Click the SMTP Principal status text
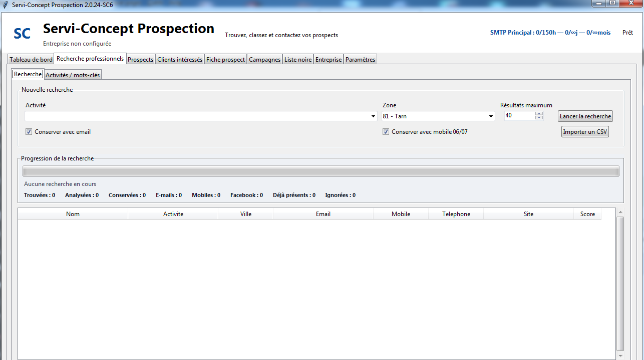The width and height of the screenshot is (644, 360). click(x=550, y=33)
